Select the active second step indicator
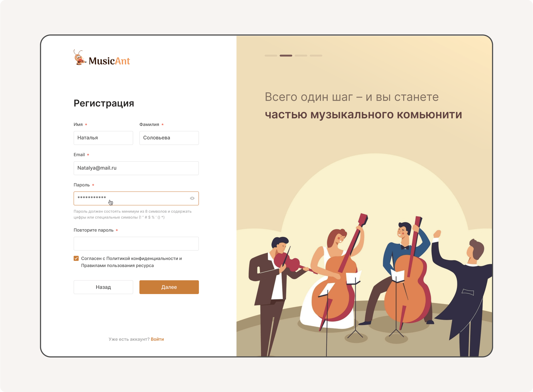 tap(286, 55)
